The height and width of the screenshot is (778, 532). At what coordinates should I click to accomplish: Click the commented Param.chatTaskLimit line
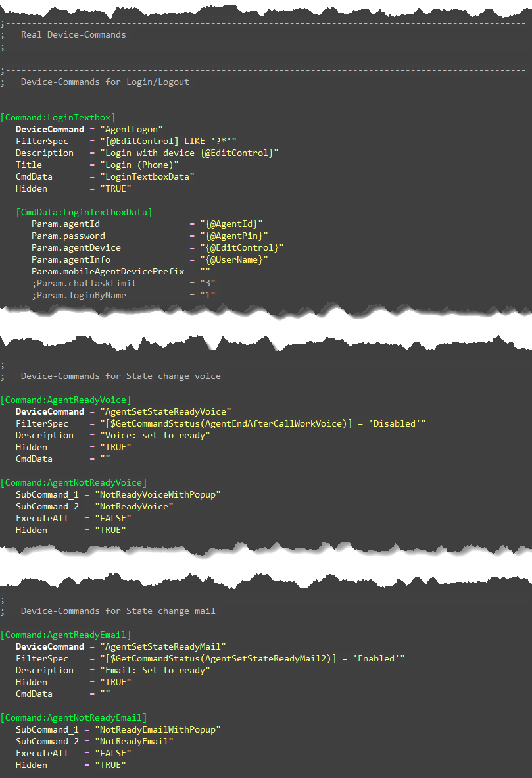tap(85, 283)
